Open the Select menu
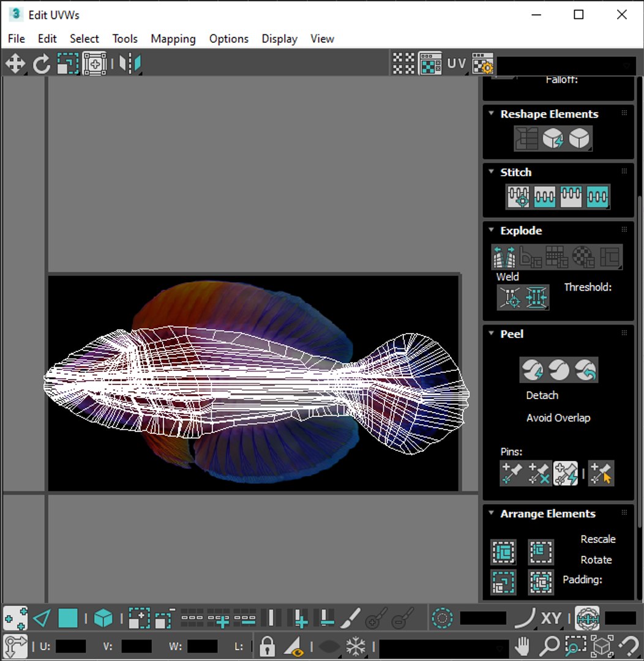Image resolution: width=644 pixels, height=661 pixels. [x=84, y=39]
